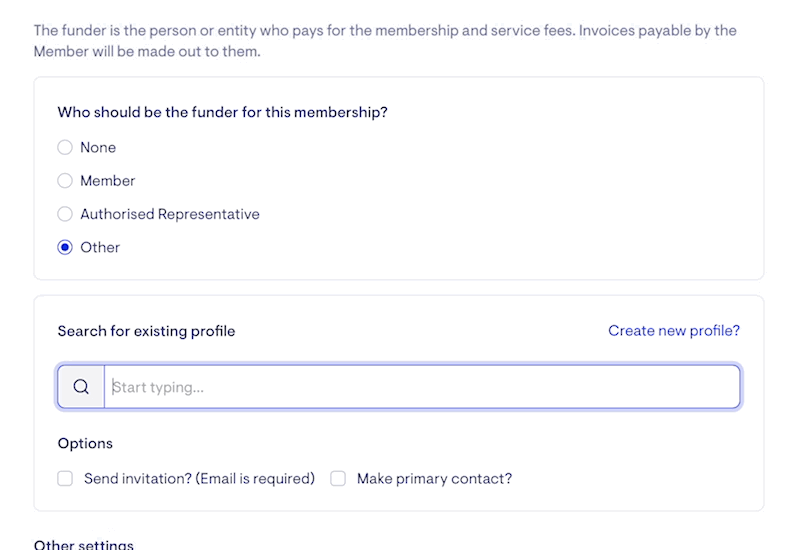Click the 'None' option label text
Screen dimensions: 800x550
(x=98, y=147)
